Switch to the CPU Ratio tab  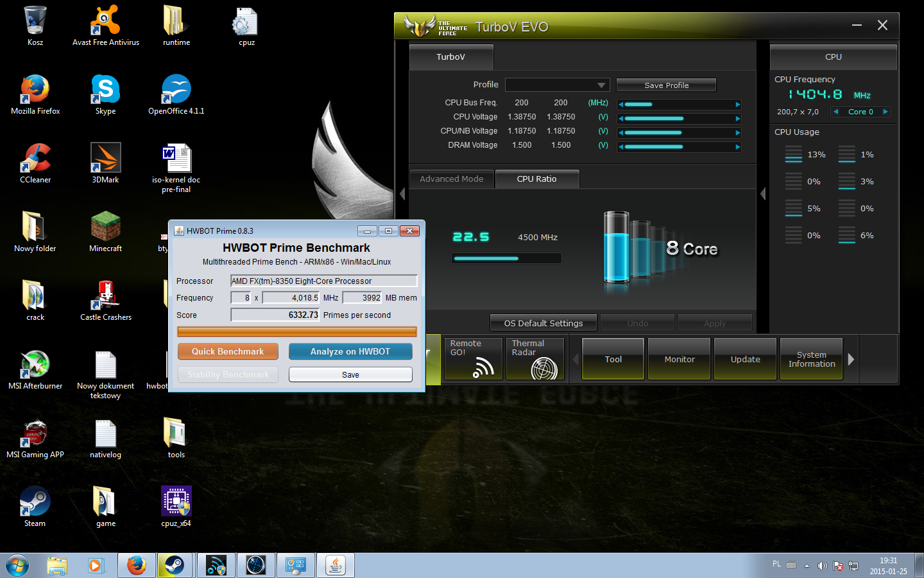537,179
